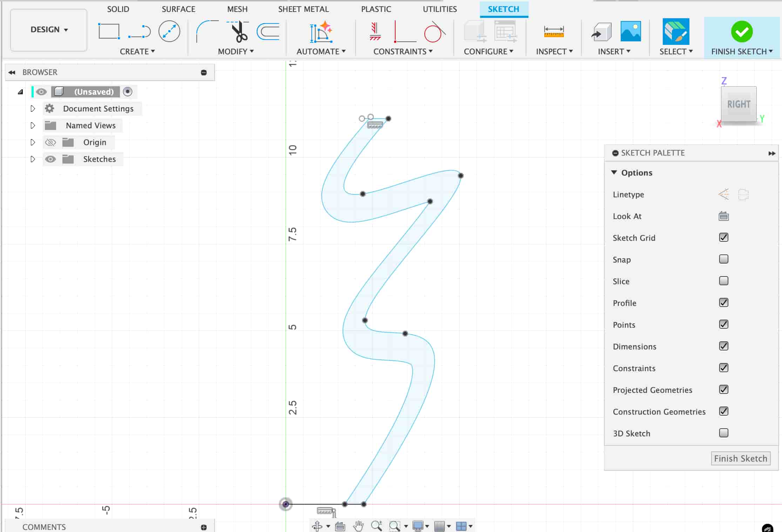The height and width of the screenshot is (532, 782).
Task: Collapse the Options section in Sketch Palette
Action: point(614,172)
